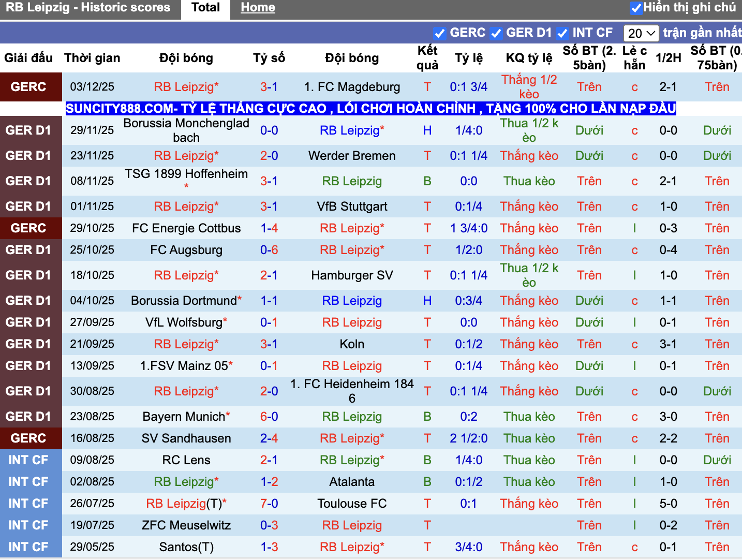Click VfB Stuttgart team name

[352, 207]
